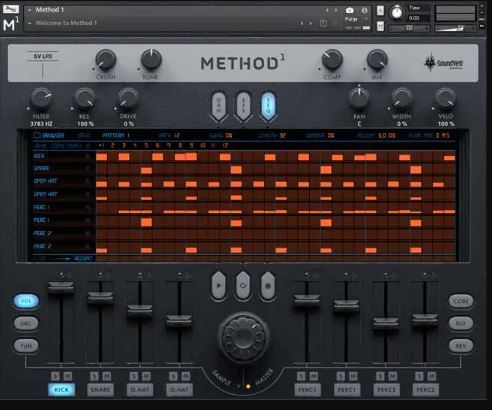Click the Kontakt header output volume slider

click(x=455, y=29)
